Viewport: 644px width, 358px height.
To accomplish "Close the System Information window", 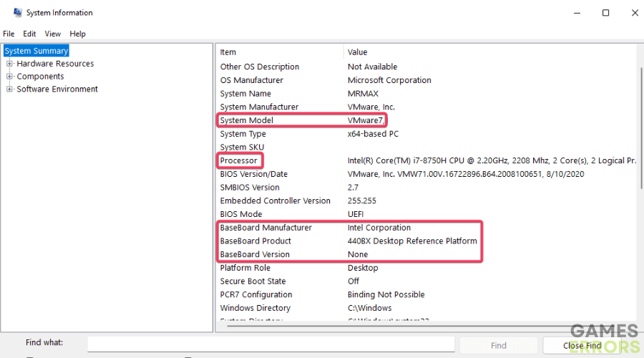I will tap(635, 13).
